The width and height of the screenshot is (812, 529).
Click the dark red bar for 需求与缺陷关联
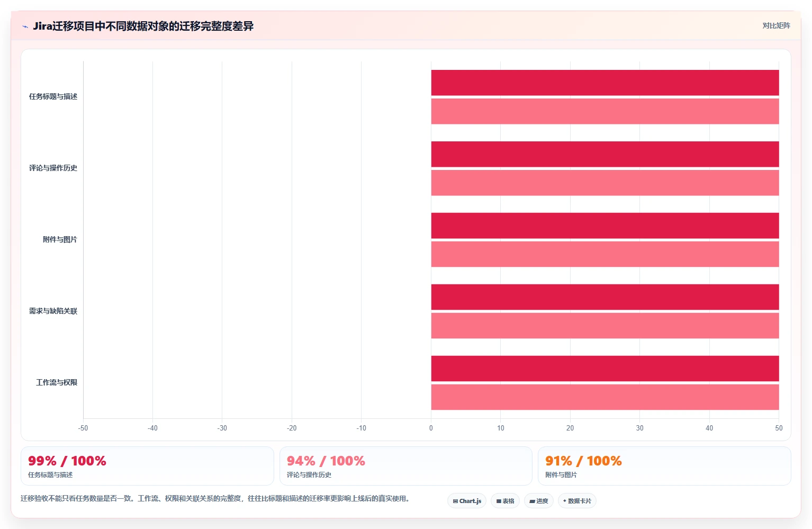(605, 297)
